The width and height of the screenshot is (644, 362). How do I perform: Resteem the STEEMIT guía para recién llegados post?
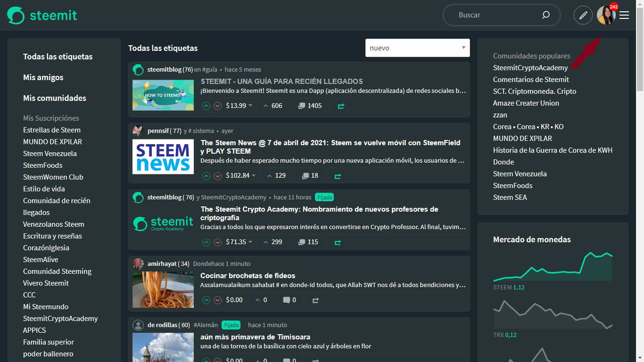341,106
